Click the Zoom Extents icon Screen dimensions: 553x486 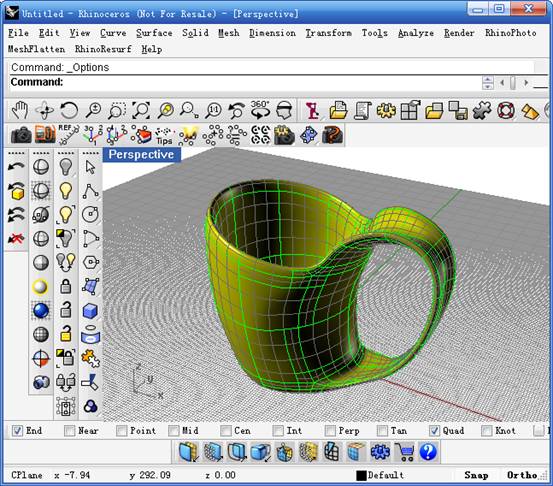141,111
